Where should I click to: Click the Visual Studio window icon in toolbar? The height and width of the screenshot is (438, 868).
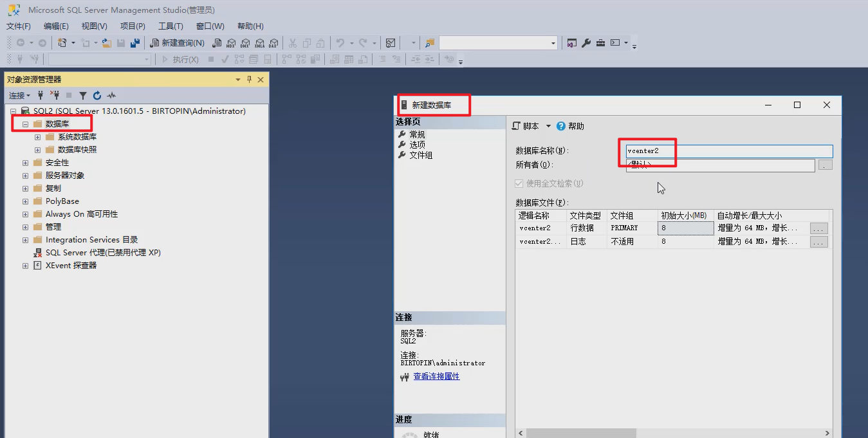click(571, 43)
